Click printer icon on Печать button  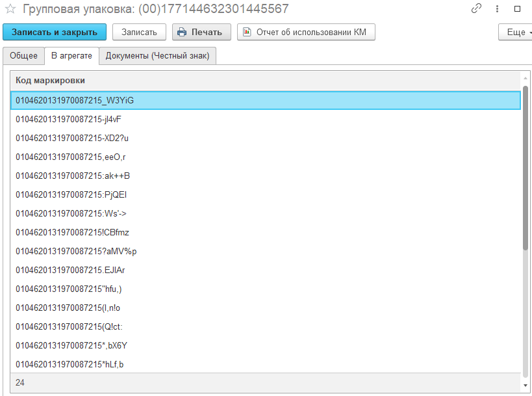(x=182, y=33)
